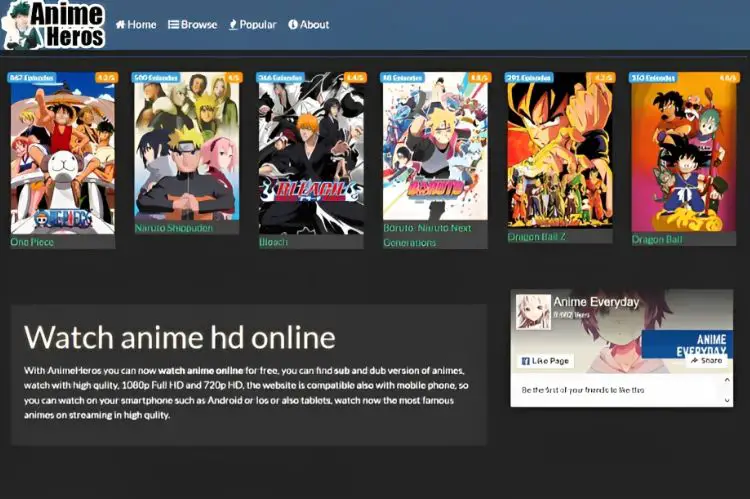Open the Naruto Shippuden poster thumbnail
The height and width of the screenshot is (499, 750).
(187, 146)
